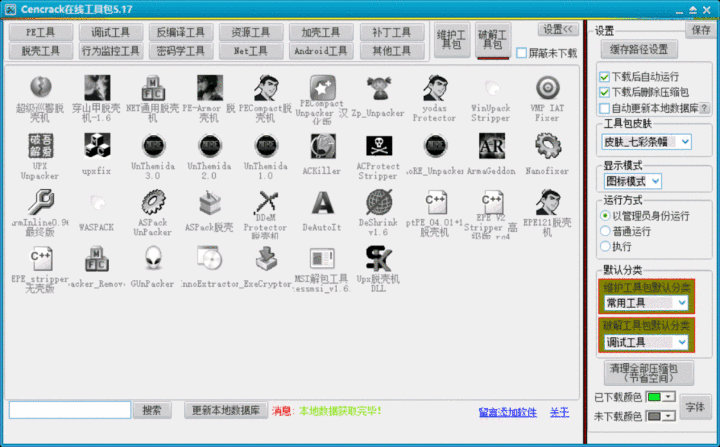Select 以管理员身份运行 radio button
Viewport: 720px width, 447px height.
[x=605, y=216]
